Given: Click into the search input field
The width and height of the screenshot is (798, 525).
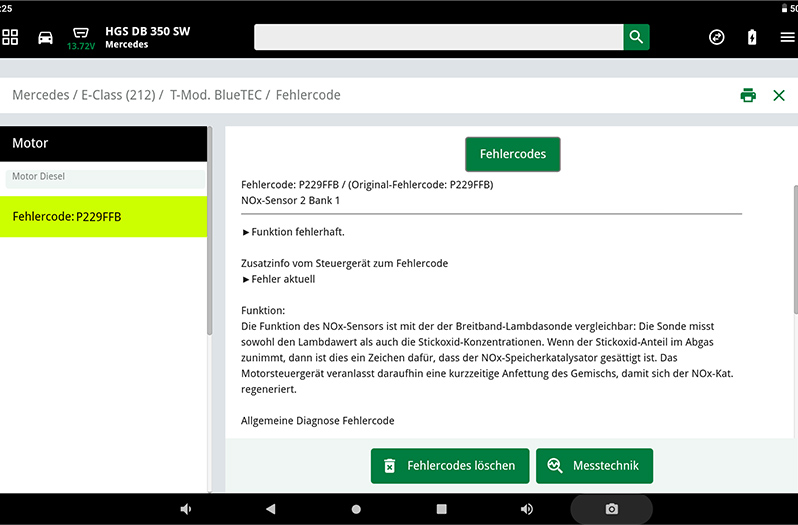Looking at the screenshot, I should (x=438, y=37).
